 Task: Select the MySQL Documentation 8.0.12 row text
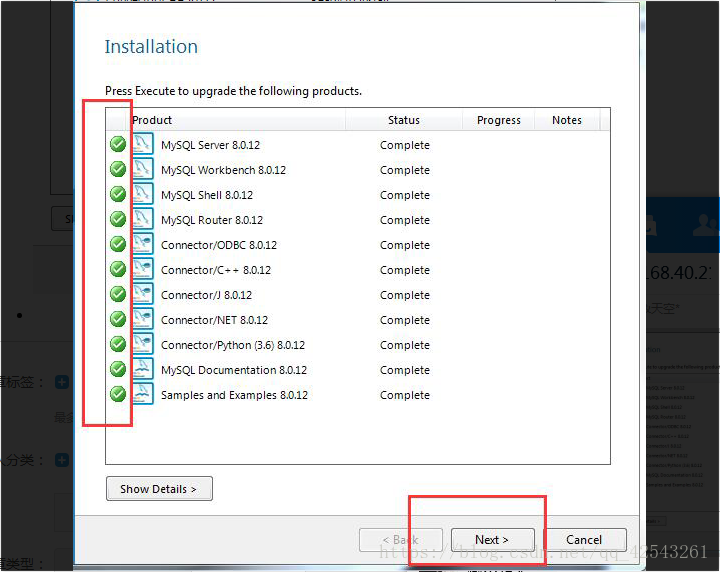point(234,370)
